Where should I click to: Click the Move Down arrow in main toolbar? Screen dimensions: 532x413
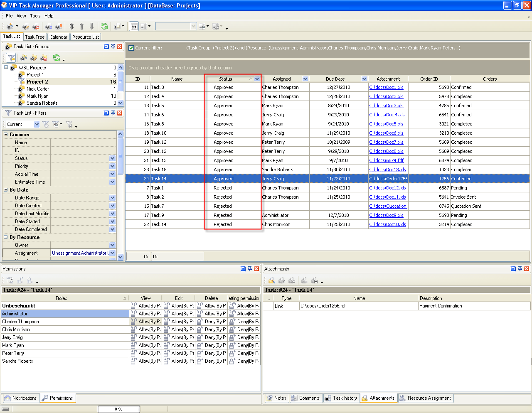point(91,26)
